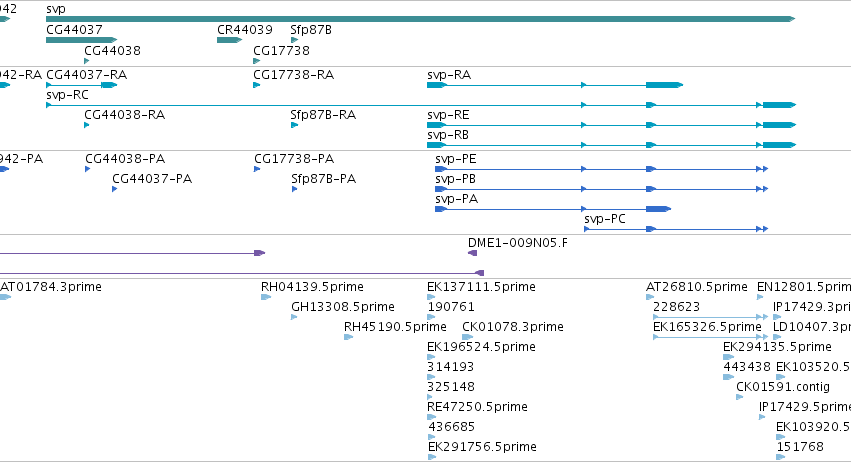Select protein CG17738-PA
The width and height of the screenshot is (851, 462).
(294, 159)
